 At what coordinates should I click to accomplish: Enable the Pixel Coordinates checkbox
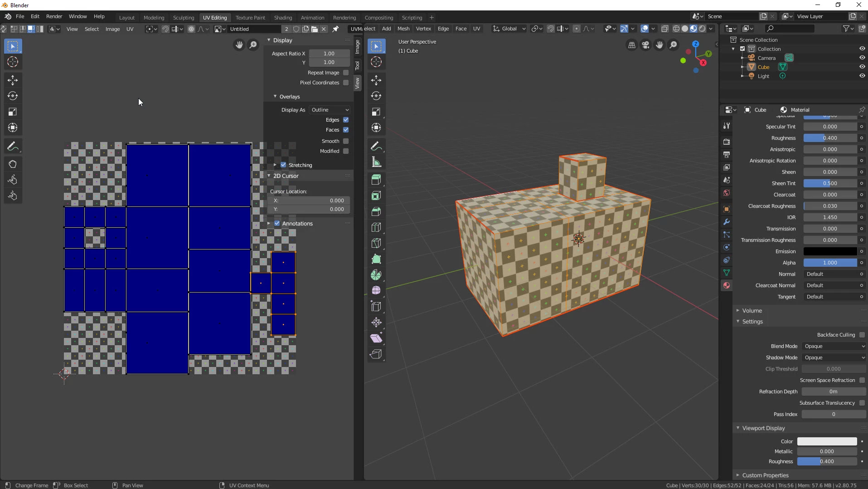click(346, 83)
